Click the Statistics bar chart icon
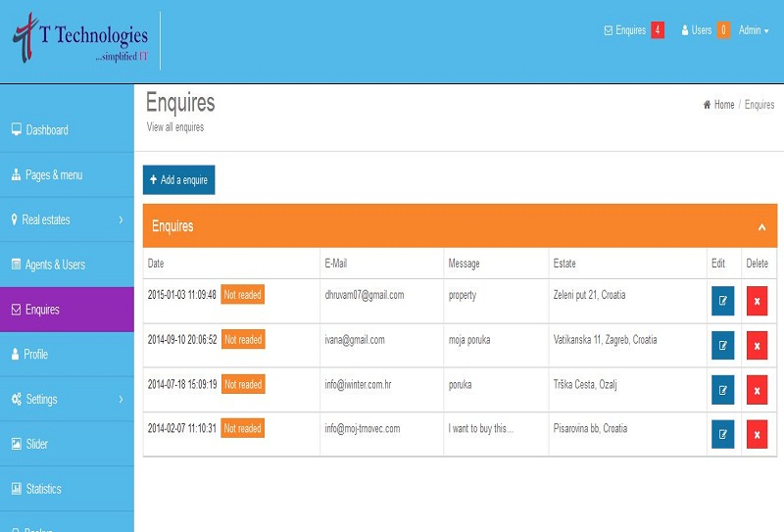 coord(17,489)
